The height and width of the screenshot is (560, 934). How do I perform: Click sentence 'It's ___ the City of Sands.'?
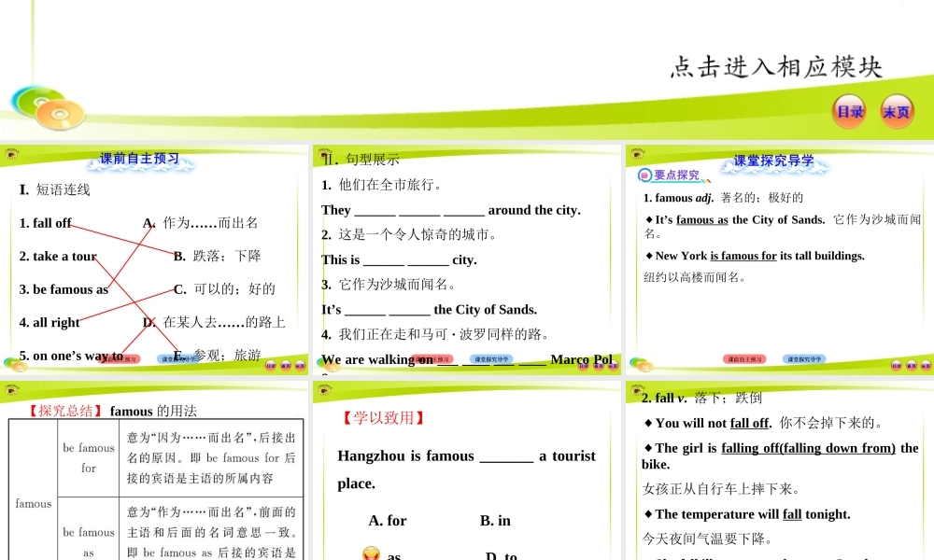pyautogui.click(x=429, y=310)
